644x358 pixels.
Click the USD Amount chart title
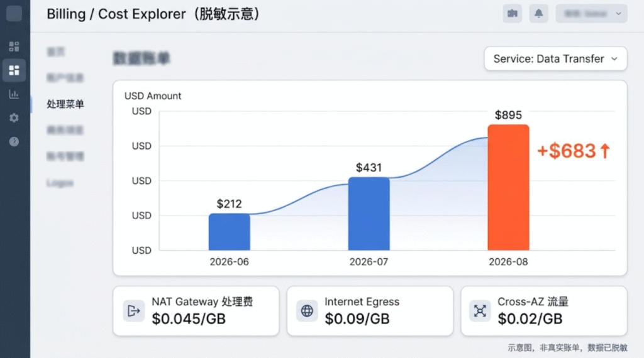point(153,96)
